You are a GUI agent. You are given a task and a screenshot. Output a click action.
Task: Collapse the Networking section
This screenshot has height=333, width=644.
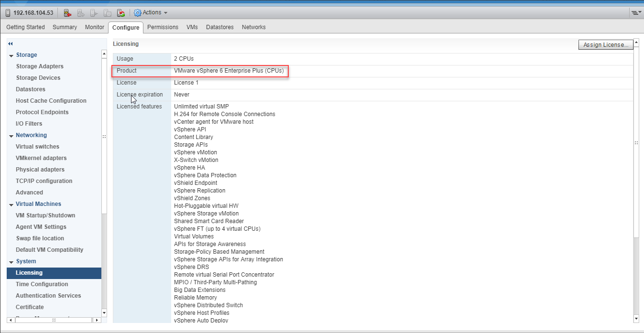(x=11, y=136)
